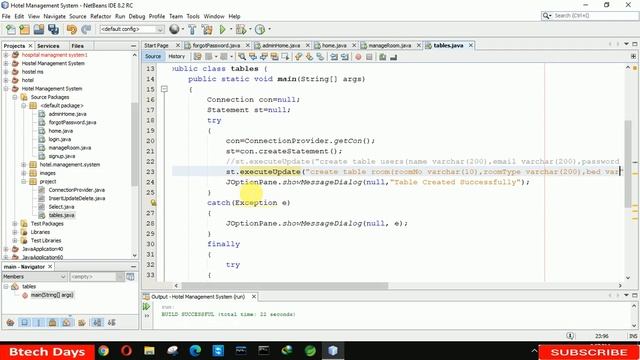Toggle Bookmark icon in editor toolbar
640x360 pixels.
tap(320, 57)
